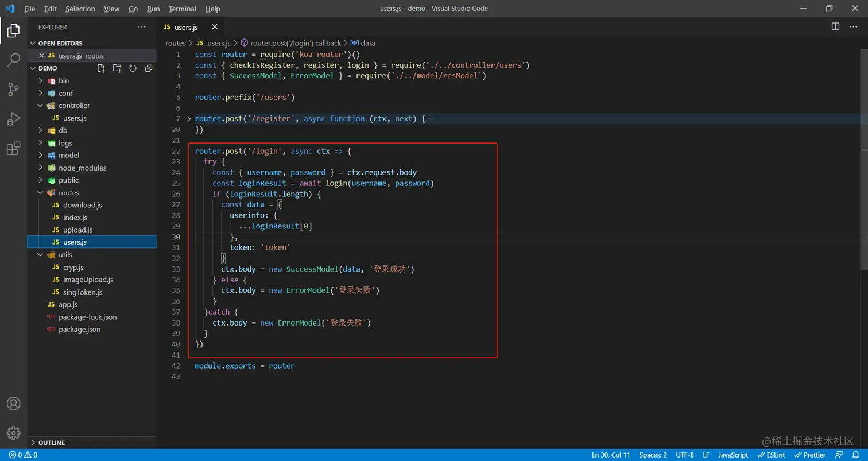Image resolution: width=868 pixels, height=461 pixels.
Task: Click JavaScript language mode selector
Action: point(733,455)
